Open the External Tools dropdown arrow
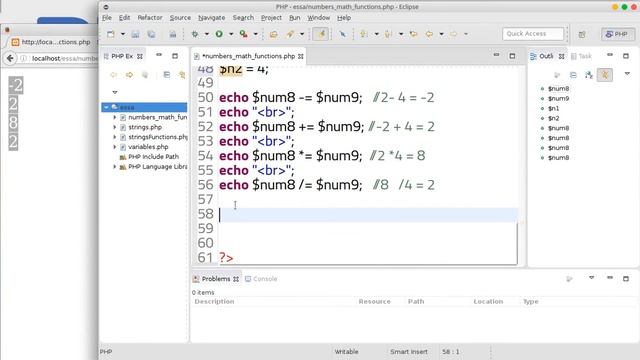The image size is (640, 360). [256, 34]
